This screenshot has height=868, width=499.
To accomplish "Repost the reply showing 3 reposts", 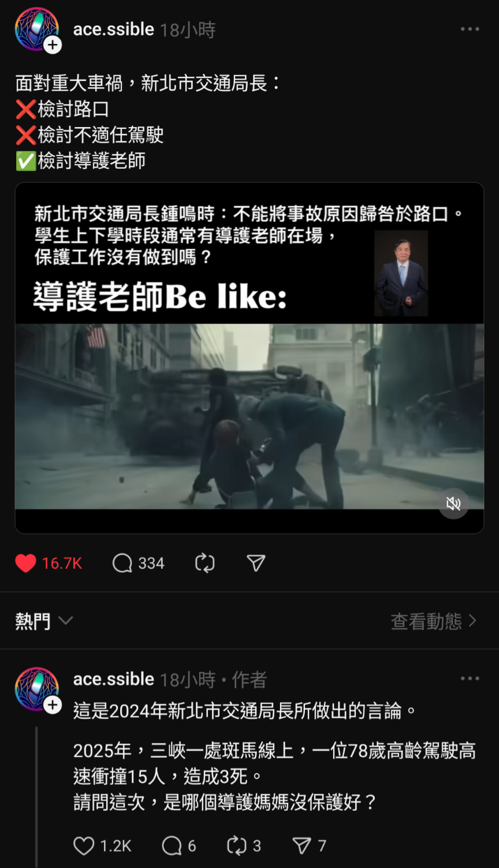I will coord(237,846).
